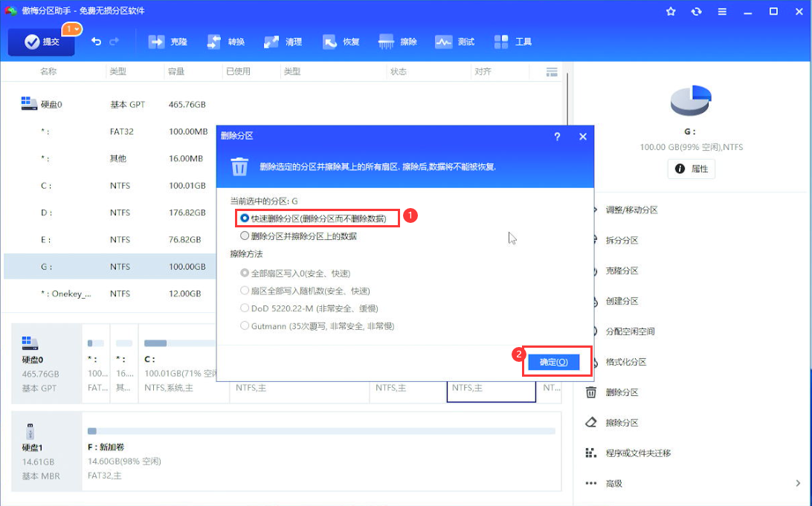Confirm with the 确定(O) button
Screen dimensions: 812x506
tap(553, 362)
